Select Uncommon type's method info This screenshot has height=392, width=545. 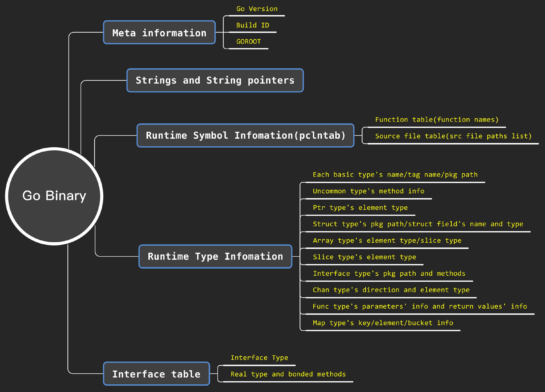(x=368, y=191)
